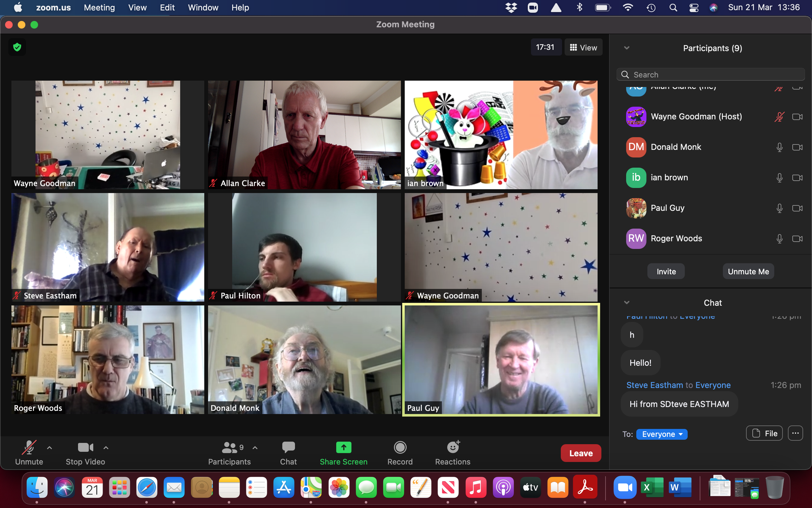Open participants options arrow beside count
Viewport: 812px width, 508px height.
tap(255, 448)
